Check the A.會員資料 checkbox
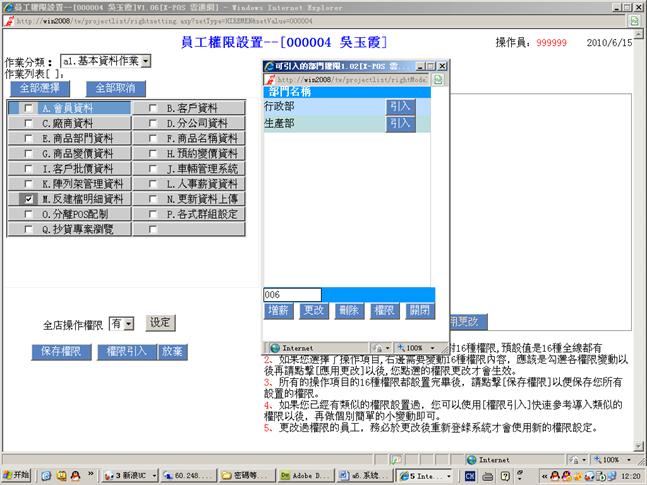 point(29,108)
